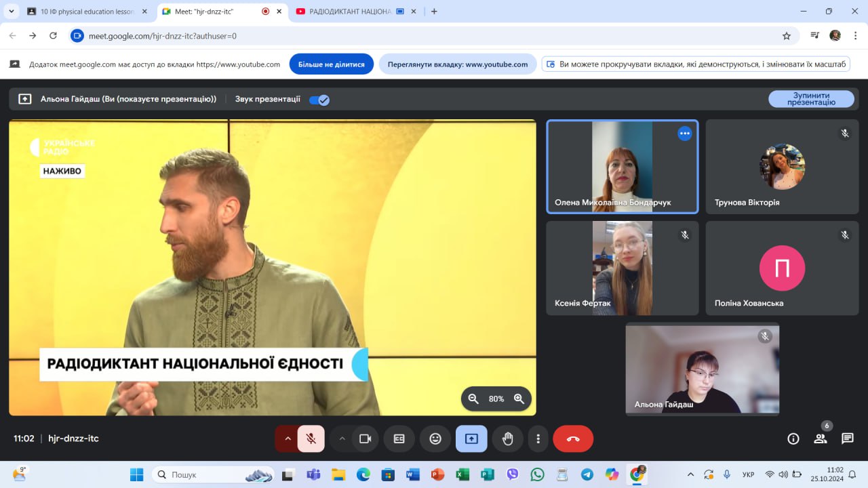
Task: Toggle the presentation audio switch
Action: 319,100
